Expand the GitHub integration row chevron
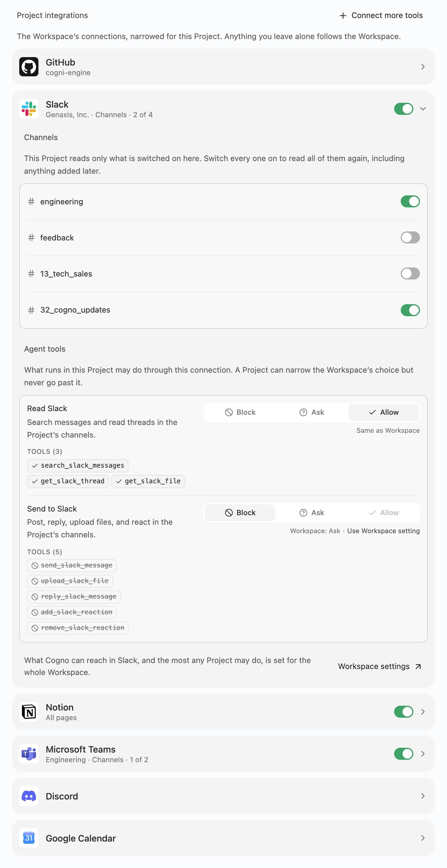The image size is (447, 868). point(423,67)
